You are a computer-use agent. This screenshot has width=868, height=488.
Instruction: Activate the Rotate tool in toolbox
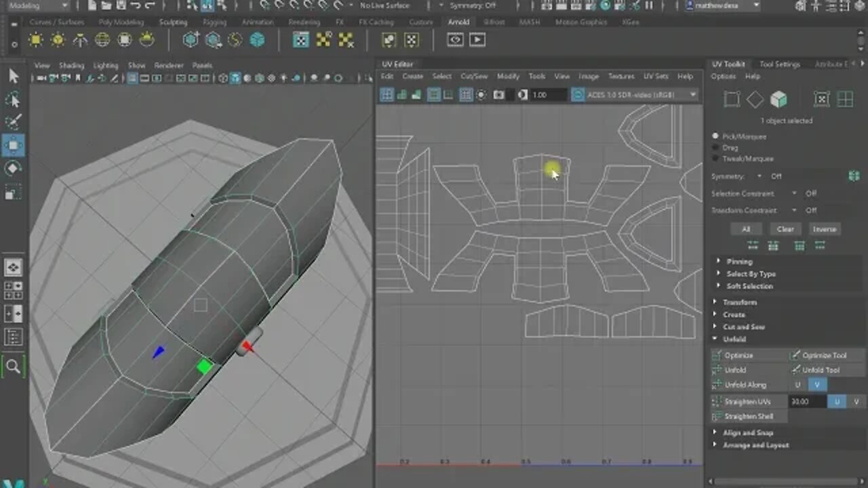(14, 168)
